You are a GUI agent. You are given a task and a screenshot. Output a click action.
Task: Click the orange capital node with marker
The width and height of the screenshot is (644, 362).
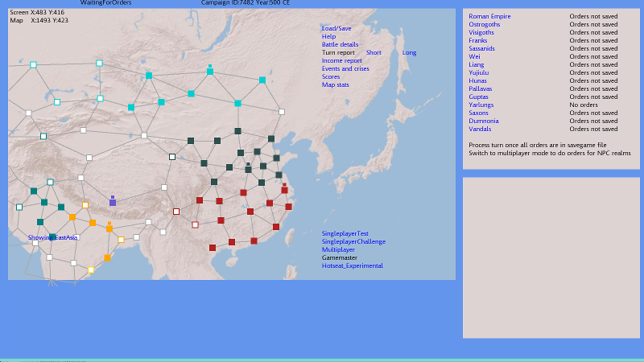point(109,228)
